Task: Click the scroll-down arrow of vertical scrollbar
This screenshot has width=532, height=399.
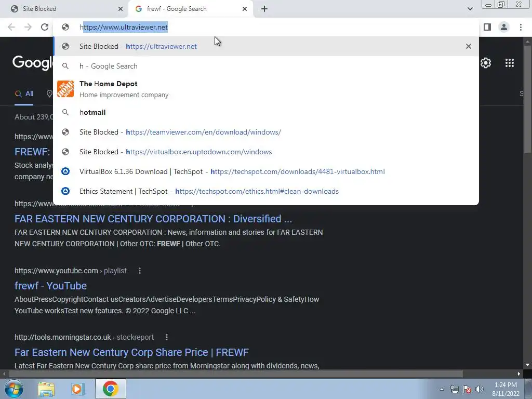Action: click(527, 365)
